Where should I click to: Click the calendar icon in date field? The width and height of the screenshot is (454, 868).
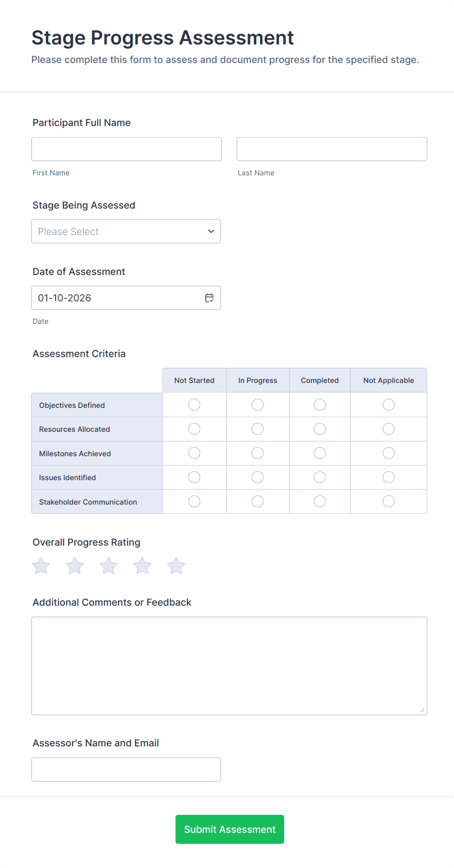coord(209,298)
